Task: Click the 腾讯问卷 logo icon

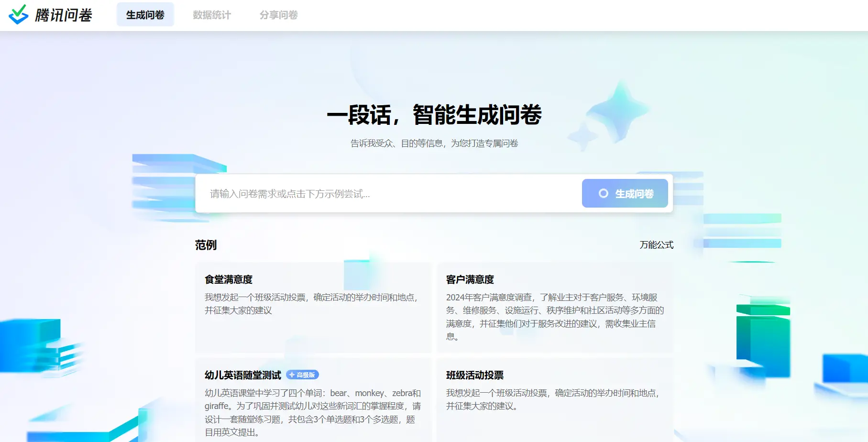Action: (19, 14)
